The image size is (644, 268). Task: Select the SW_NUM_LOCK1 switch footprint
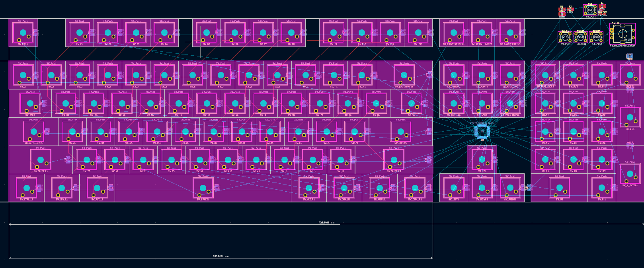545,75
